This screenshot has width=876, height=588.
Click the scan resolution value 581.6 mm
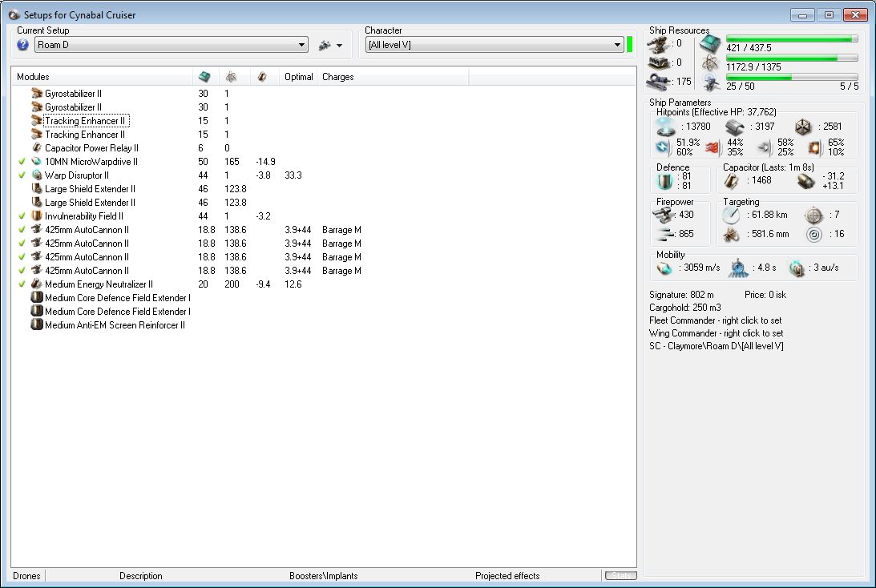[x=770, y=234]
